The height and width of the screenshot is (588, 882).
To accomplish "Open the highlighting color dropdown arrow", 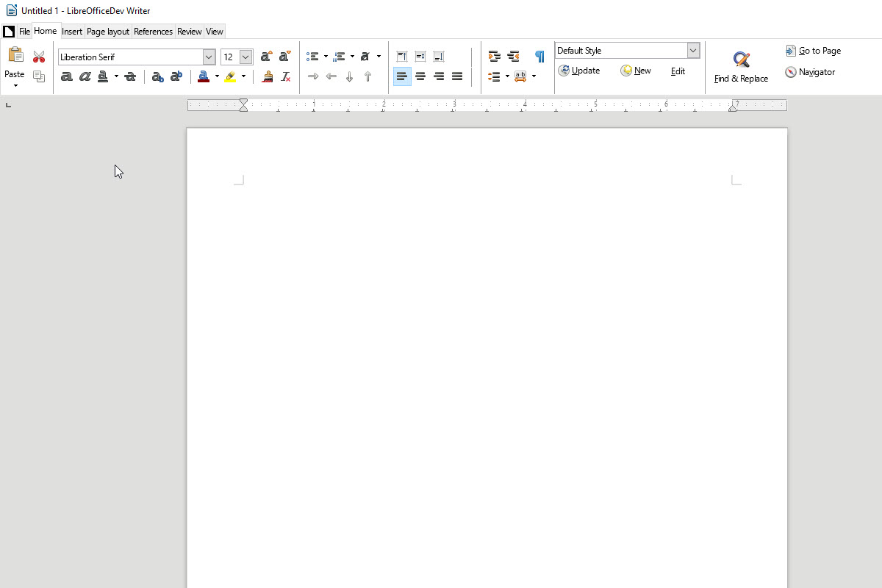I will [245, 76].
